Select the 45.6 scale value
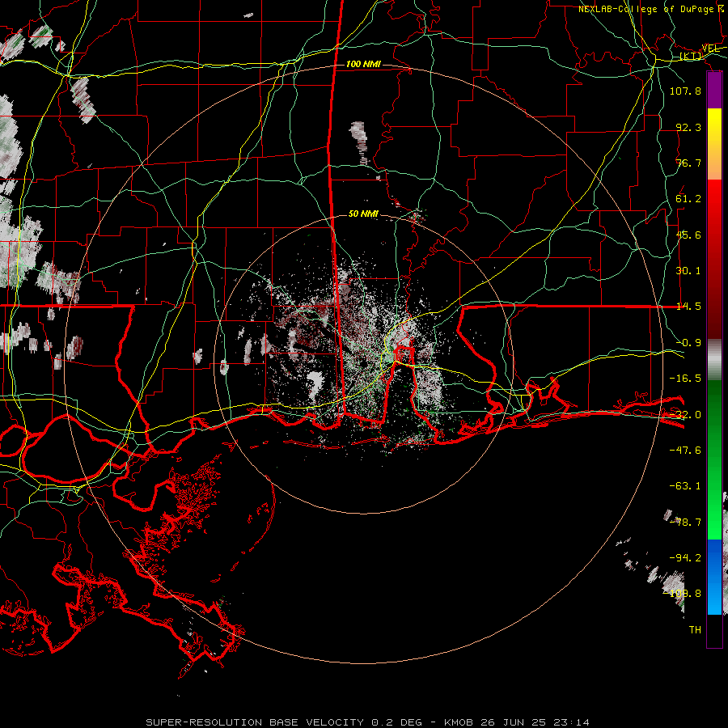This screenshot has width=728, height=728. coord(688,235)
